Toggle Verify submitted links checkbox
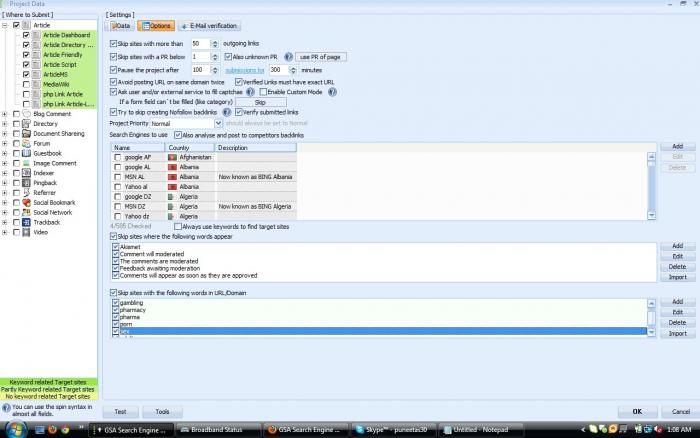The width and height of the screenshot is (700, 438). pyautogui.click(x=238, y=112)
